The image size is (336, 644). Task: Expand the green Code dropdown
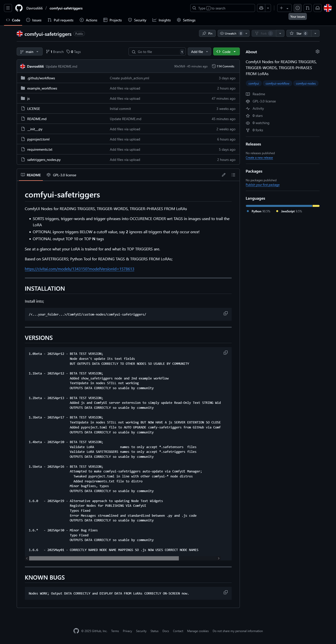[x=226, y=52]
